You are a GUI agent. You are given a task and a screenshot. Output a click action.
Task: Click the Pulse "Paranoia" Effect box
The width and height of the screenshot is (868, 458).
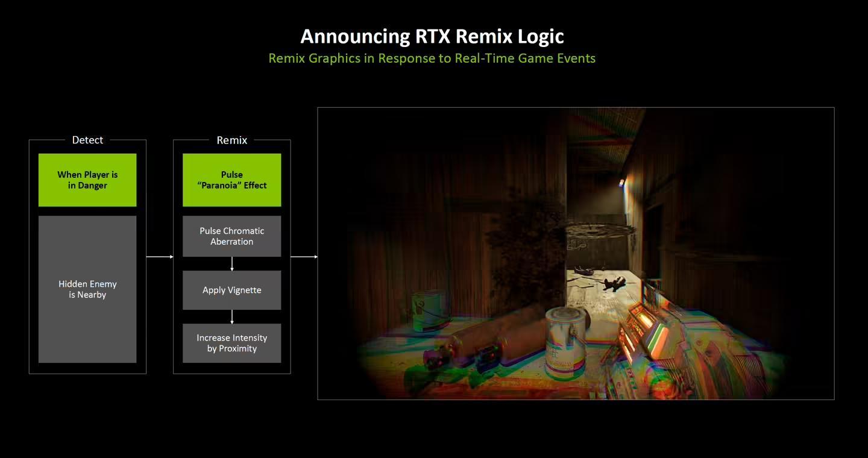pyautogui.click(x=232, y=180)
